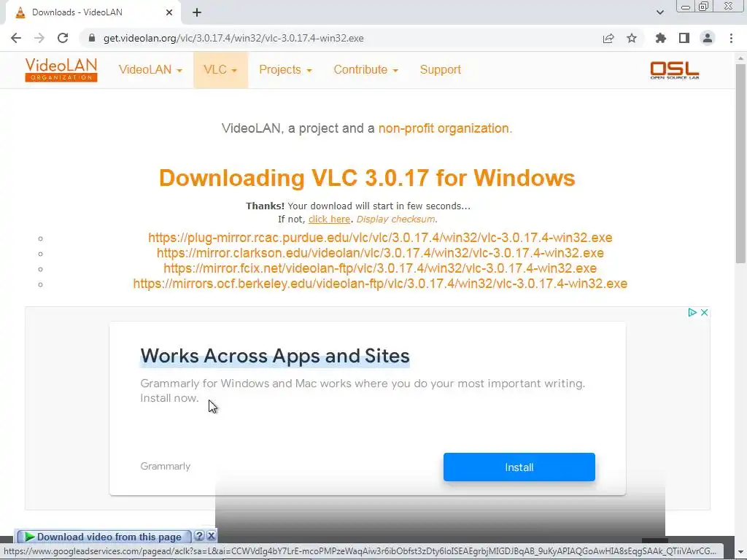Click the tab search chevron

pos(659,12)
